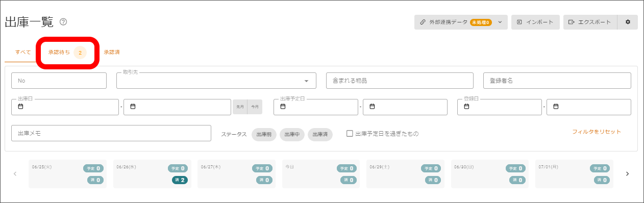Viewport: 644px width, 203px height.
Task: Go to previous week with left arrow
Action: pyautogui.click(x=15, y=174)
